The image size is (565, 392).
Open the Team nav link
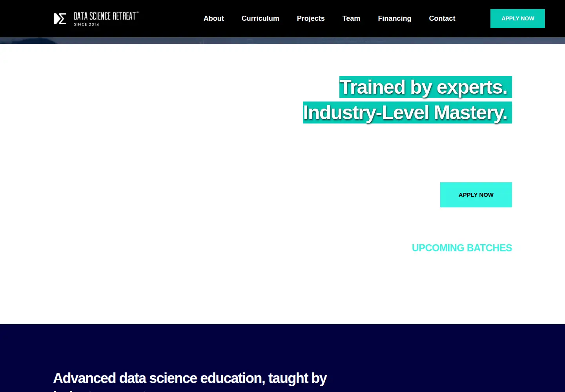click(351, 18)
